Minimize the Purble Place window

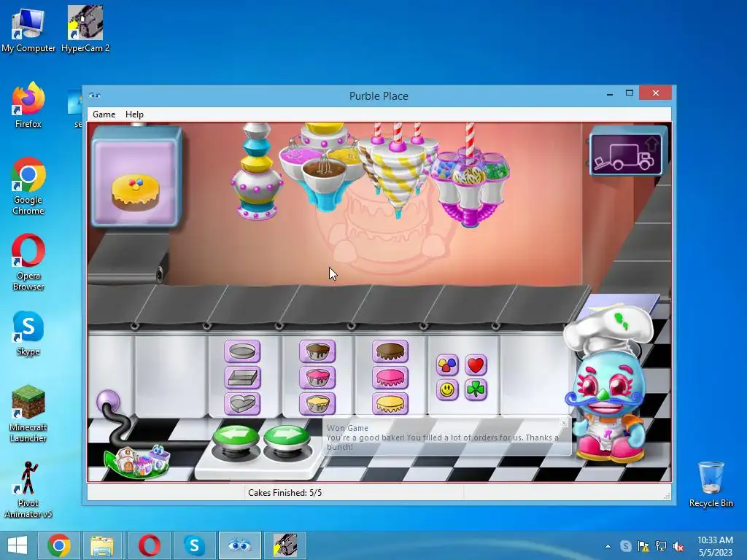610,93
